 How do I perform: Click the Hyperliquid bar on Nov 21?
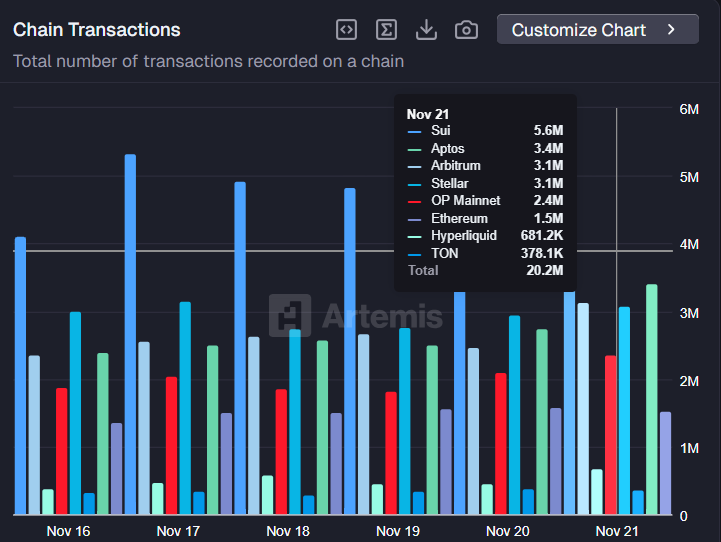tap(597, 491)
